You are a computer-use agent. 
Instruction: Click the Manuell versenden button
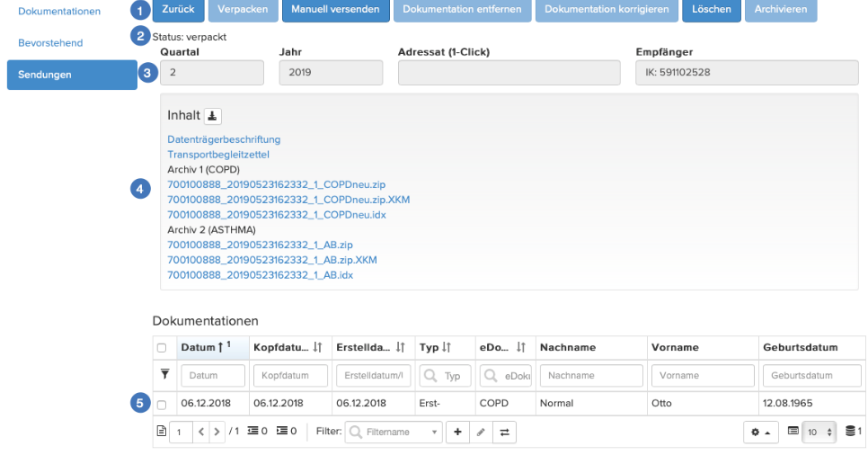pos(335,9)
